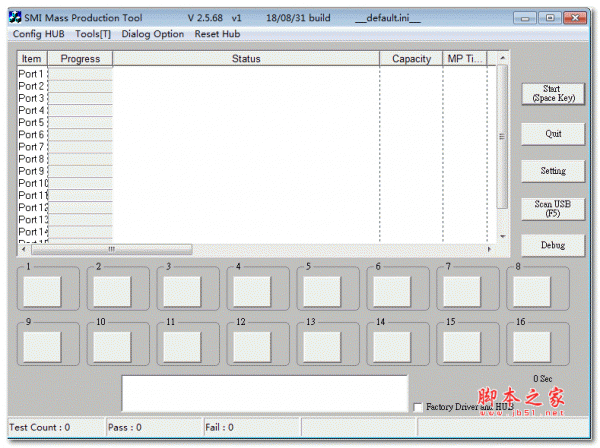Viewport: 600px width, 448px height.
Task: Click the Progress column header
Action: [x=80, y=59]
